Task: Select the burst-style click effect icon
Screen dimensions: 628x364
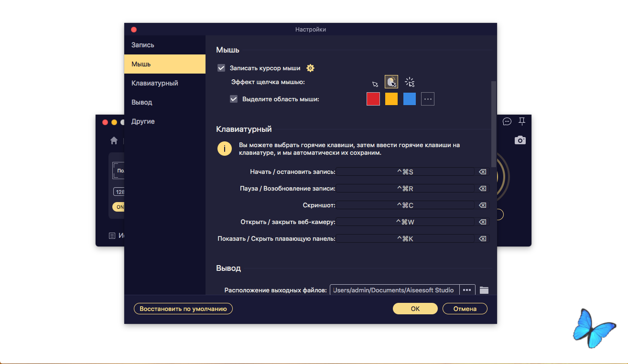Action: (x=410, y=82)
